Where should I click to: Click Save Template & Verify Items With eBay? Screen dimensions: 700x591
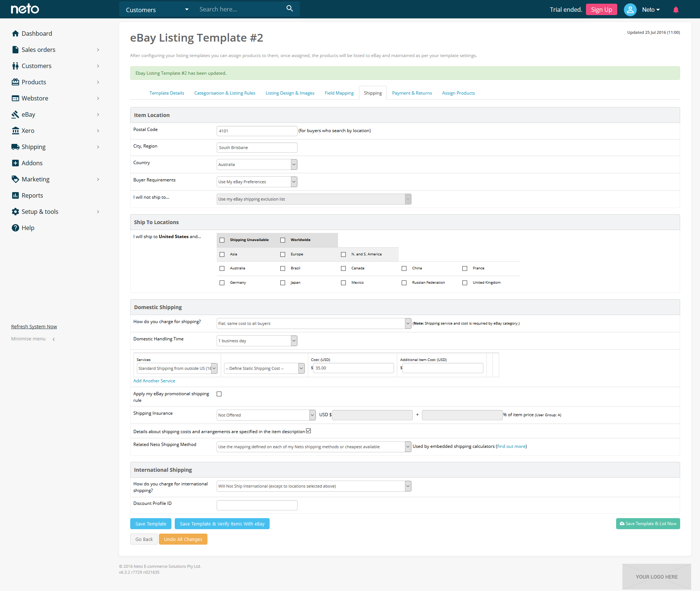tap(222, 524)
